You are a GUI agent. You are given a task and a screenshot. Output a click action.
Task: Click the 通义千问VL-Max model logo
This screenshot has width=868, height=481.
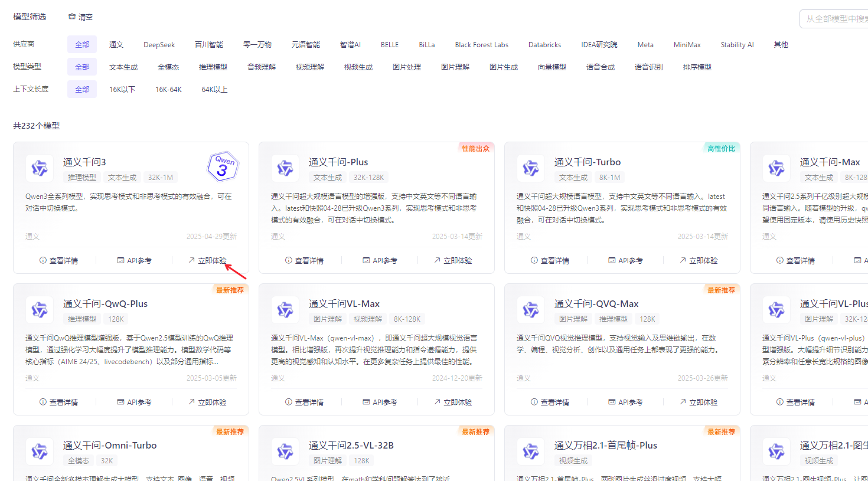[x=285, y=310]
